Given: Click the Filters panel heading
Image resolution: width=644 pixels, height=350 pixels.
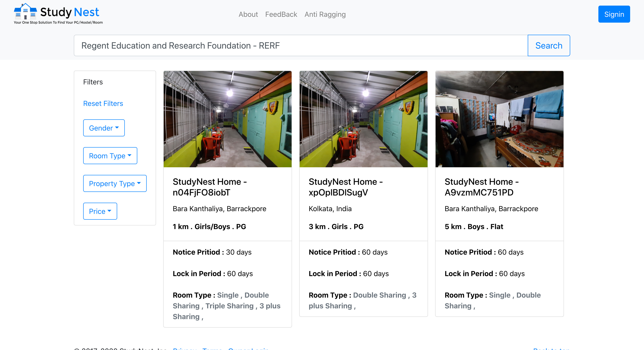Looking at the screenshot, I should pyautogui.click(x=93, y=82).
